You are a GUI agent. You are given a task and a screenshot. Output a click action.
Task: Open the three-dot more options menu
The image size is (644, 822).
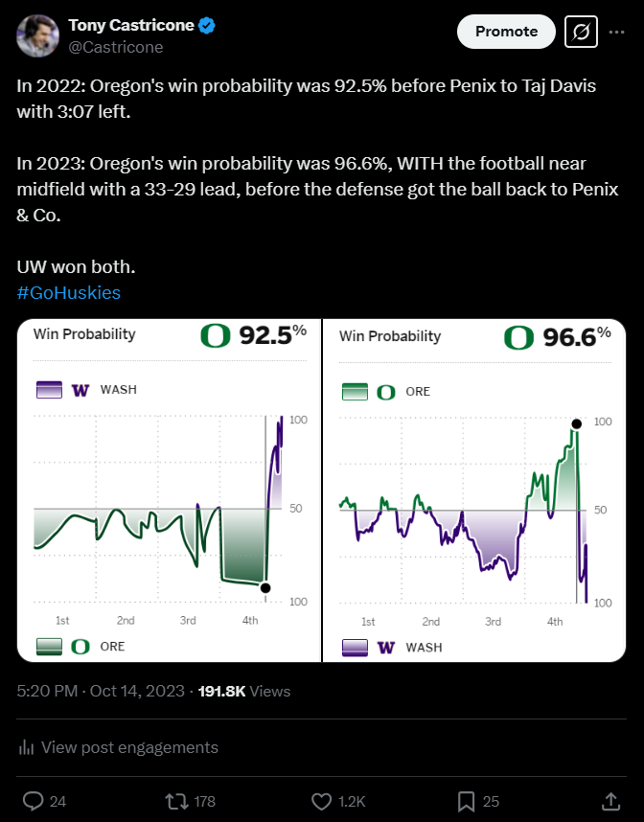point(616,32)
